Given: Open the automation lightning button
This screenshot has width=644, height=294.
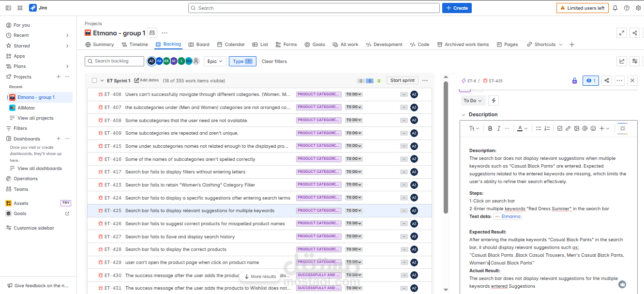Looking at the screenshot, I should [x=493, y=100].
